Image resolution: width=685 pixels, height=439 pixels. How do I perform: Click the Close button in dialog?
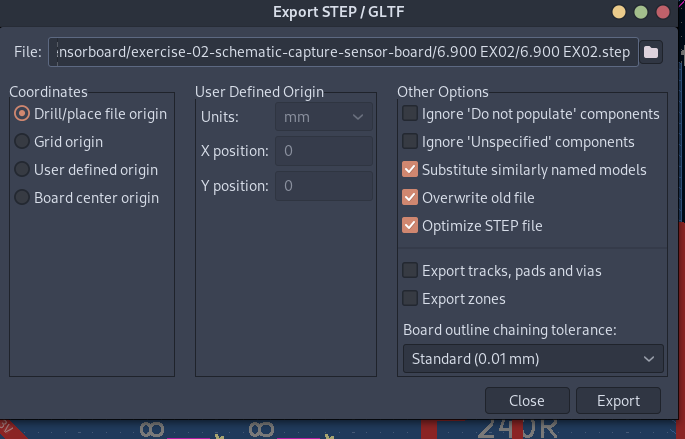pyautogui.click(x=526, y=401)
